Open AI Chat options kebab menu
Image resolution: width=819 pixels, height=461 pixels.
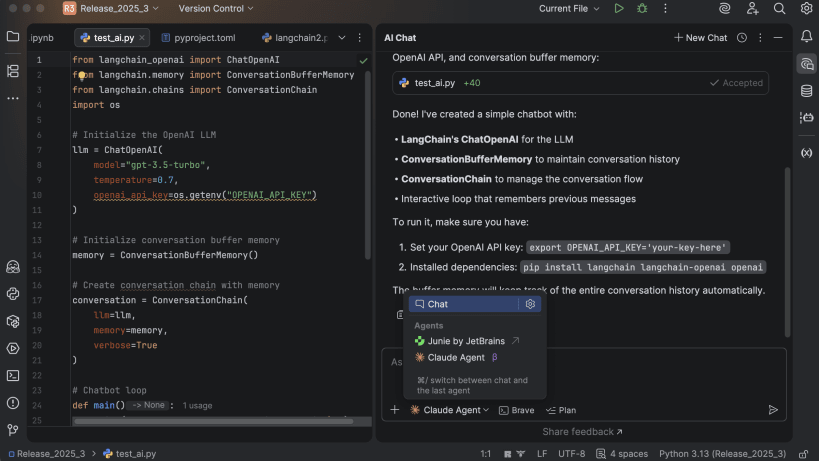tap(760, 38)
